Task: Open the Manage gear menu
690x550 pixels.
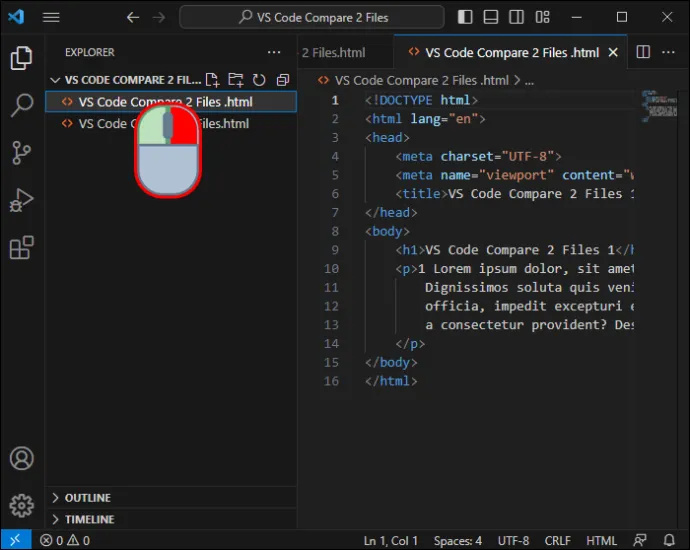Action: coord(21,506)
